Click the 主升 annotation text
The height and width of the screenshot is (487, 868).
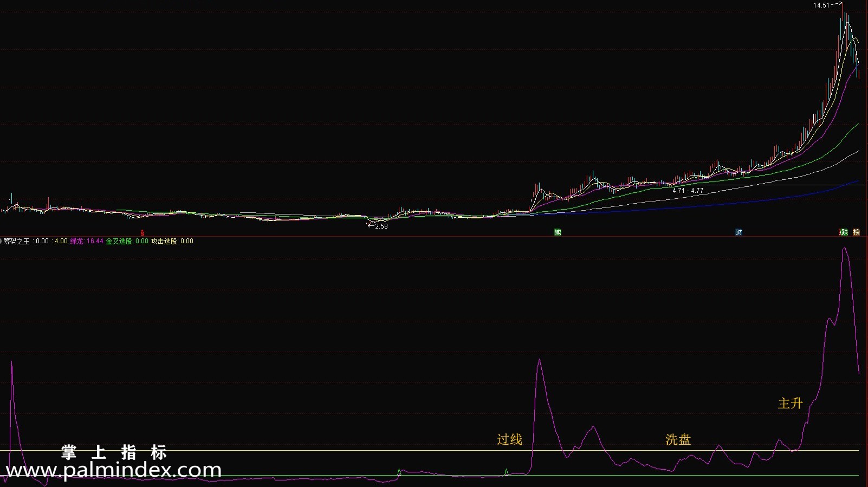pos(790,403)
